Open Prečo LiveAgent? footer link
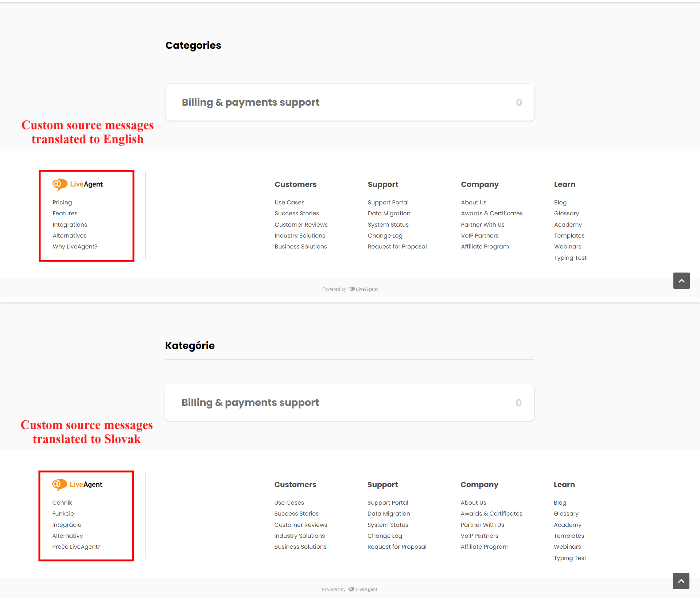The height and width of the screenshot is (599, 700). pyautogui.click(x=76, y=547)
